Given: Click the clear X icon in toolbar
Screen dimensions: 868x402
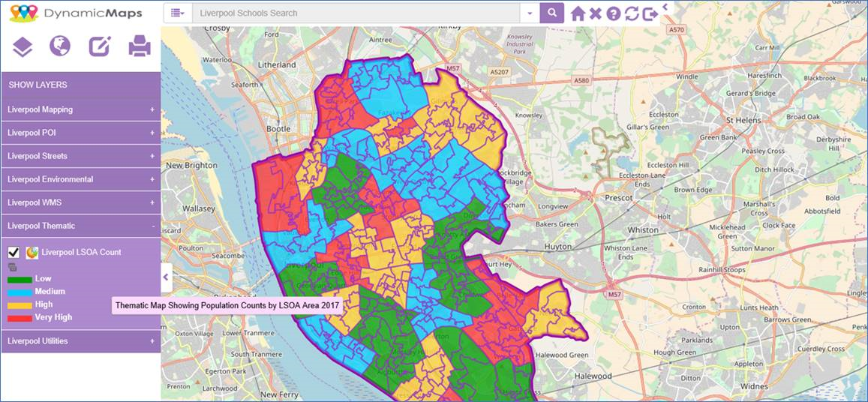Looking at the screenshot, I should [x=596, y=13].
